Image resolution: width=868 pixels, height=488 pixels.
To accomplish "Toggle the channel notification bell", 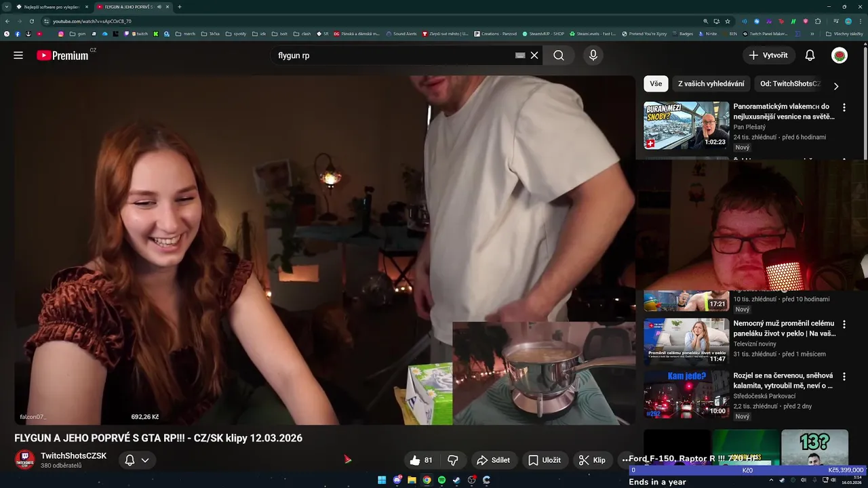I will 130,460.
